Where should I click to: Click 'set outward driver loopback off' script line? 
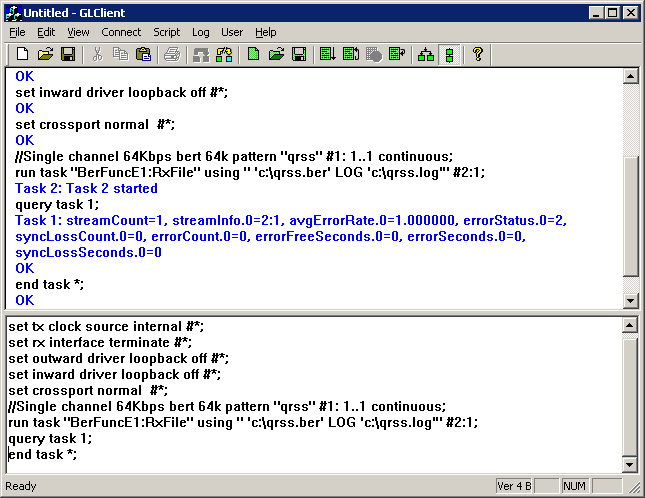click(118, 359)
